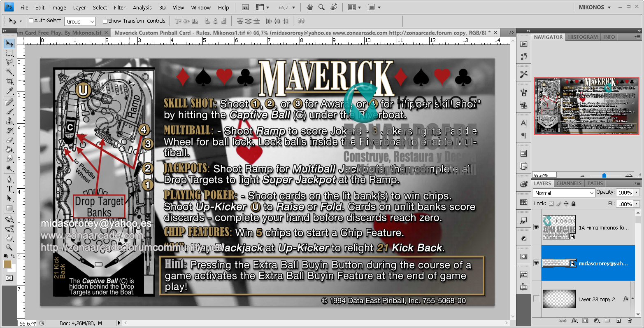
Task: Select the Paint Bucket tool
Action: (9, 149)
